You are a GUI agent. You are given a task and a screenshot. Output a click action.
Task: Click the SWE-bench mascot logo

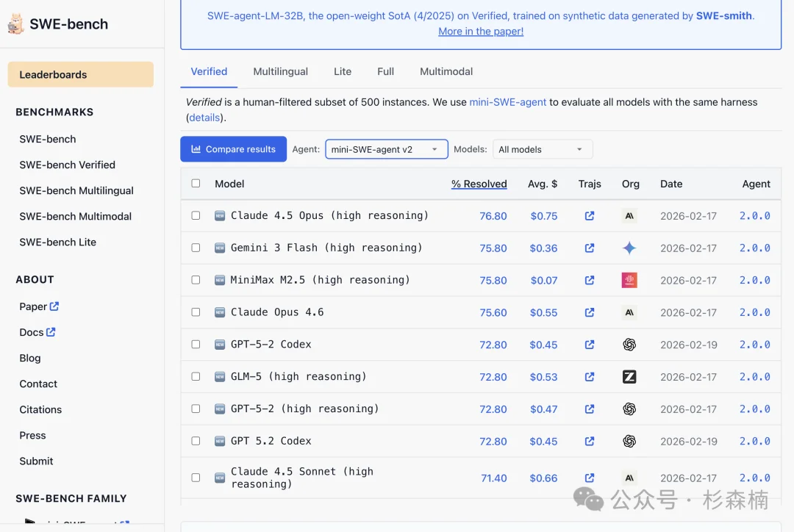(15, 24)
